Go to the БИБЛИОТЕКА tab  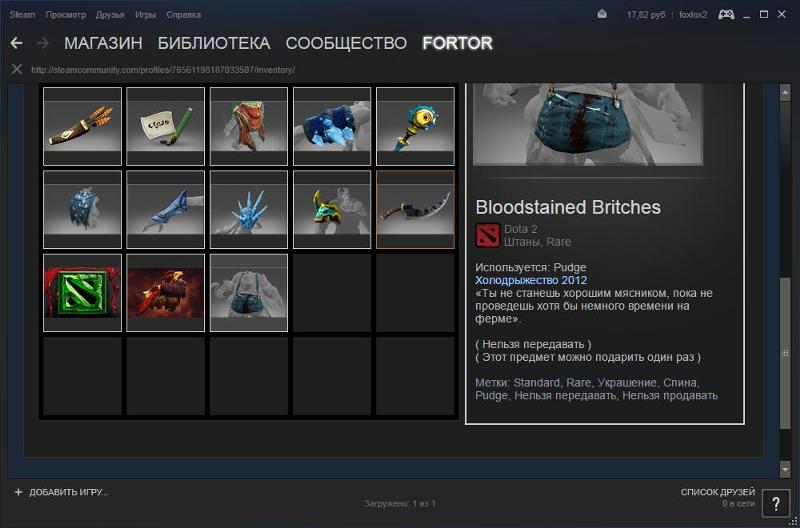(x=214, y=43)
